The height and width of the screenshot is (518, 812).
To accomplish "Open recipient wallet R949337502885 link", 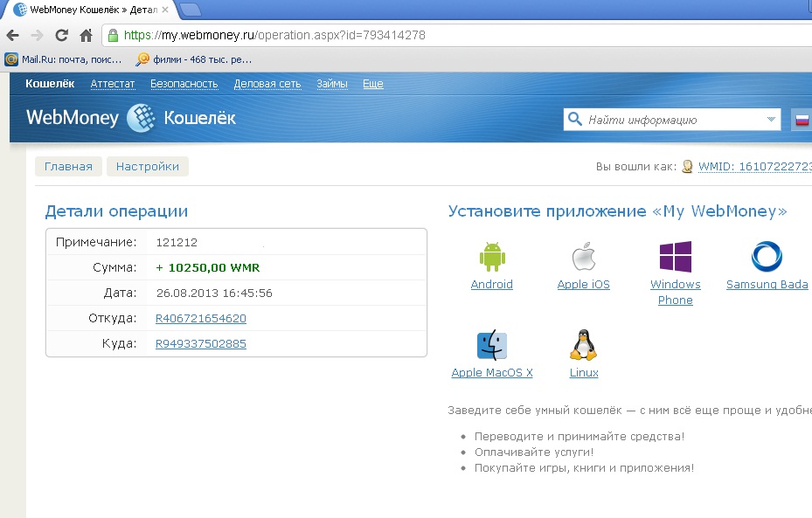I will (201, 343).
